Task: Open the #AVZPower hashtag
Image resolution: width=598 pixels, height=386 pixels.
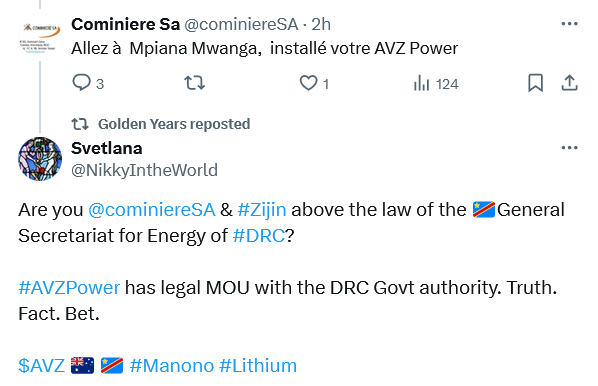Action: (69, 288)
